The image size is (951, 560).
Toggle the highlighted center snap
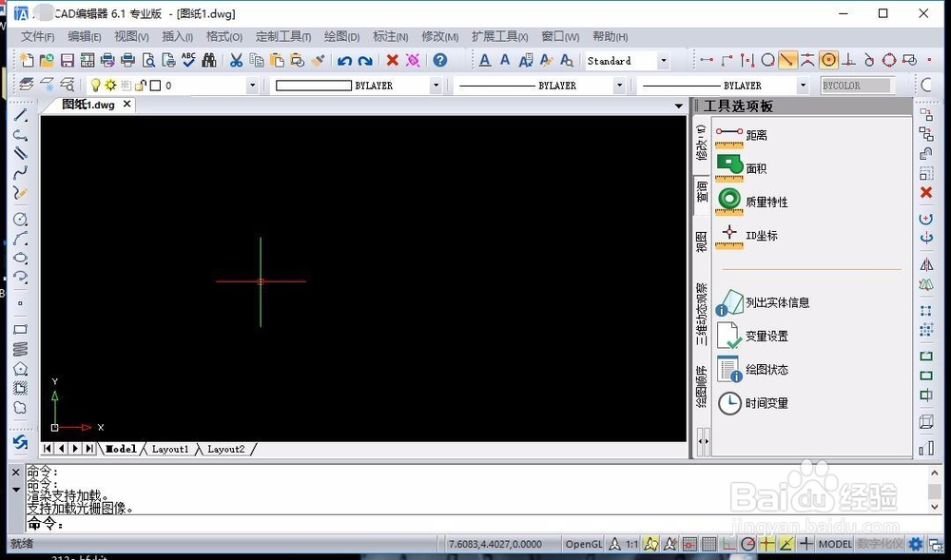[x=828, y=60]
